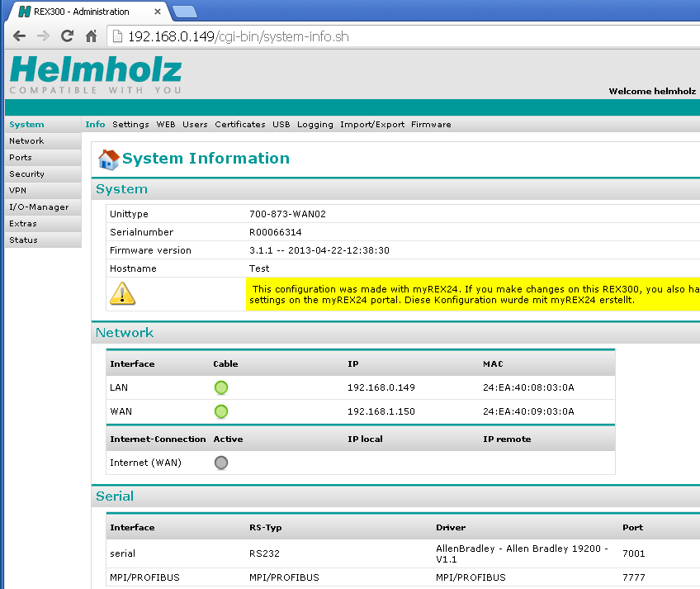Switch to the USB tab
700x589 pixels.
click(281, 125)
